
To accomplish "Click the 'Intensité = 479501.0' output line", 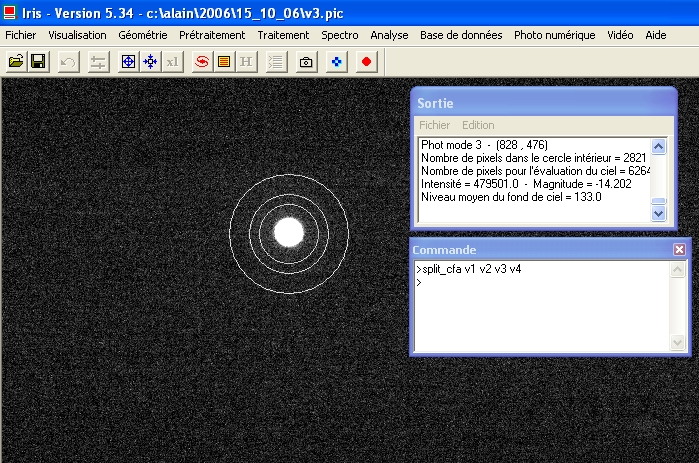I will [x=526, y=184].
